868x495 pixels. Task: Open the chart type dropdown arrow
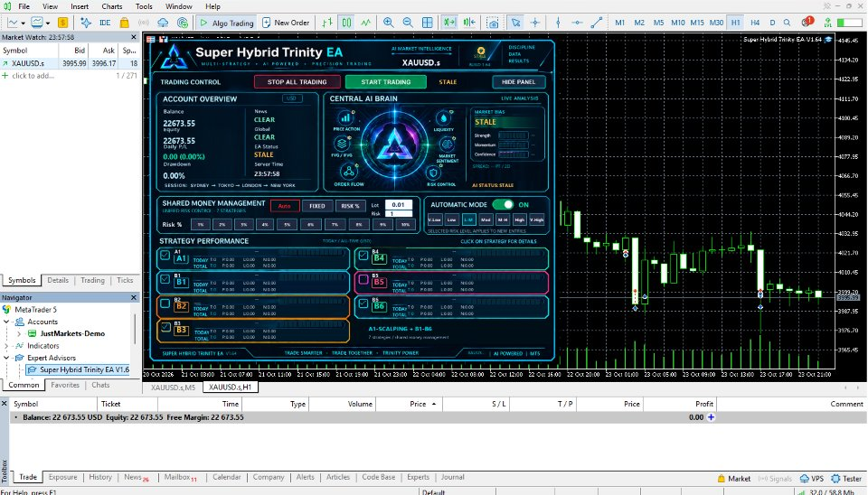(23, 23)
